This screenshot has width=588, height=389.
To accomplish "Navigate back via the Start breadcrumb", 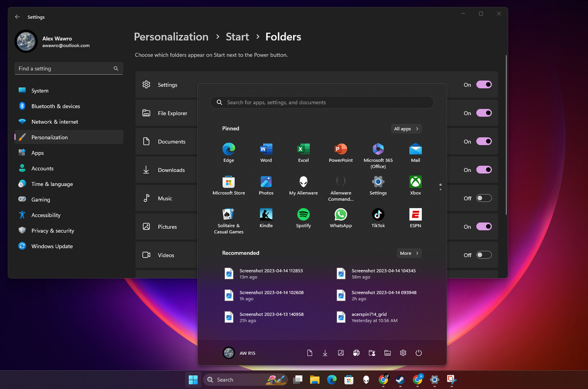I will [x=237, y=36].
